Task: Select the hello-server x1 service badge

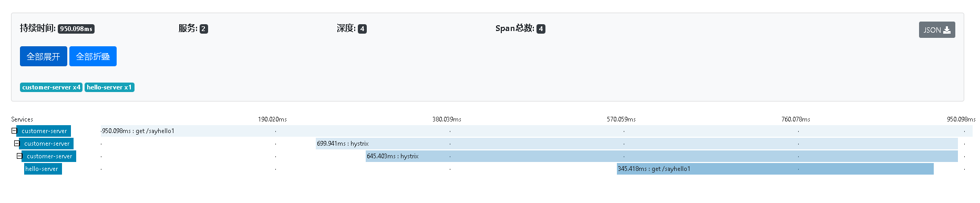Action: point(109,87)
